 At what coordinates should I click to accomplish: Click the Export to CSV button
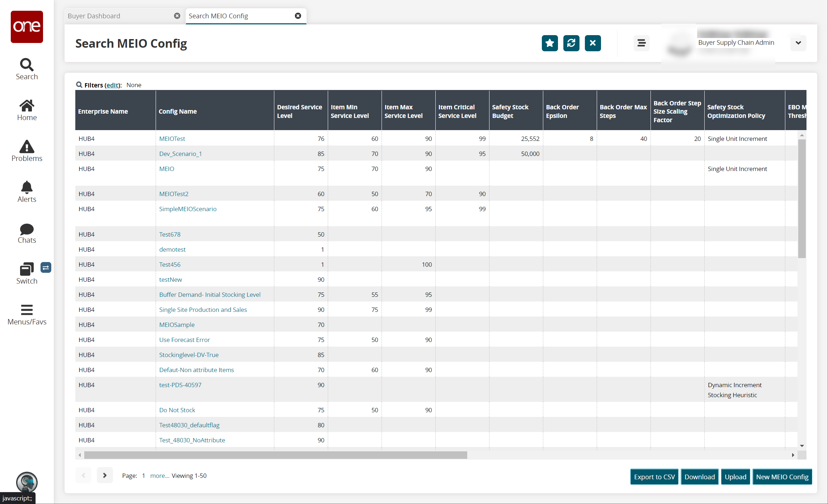[654, 477]
